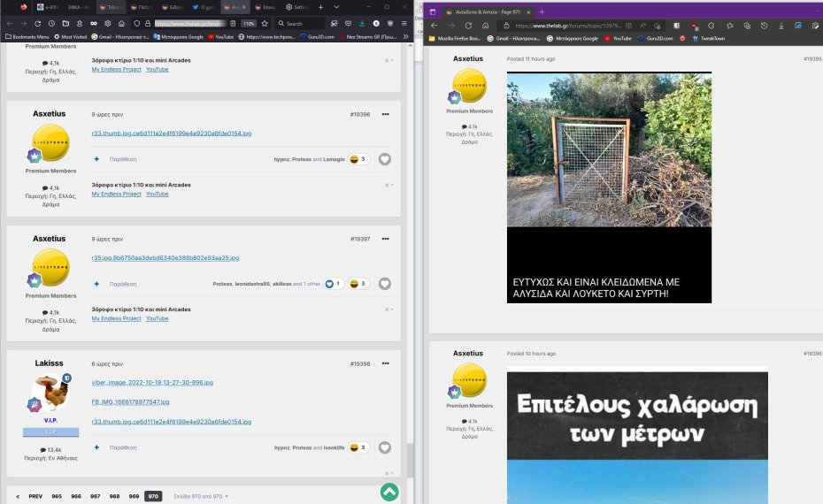Open a new tab in the right browser window
The width and height of the screenshot is (823, 504).
pos(542,11)
